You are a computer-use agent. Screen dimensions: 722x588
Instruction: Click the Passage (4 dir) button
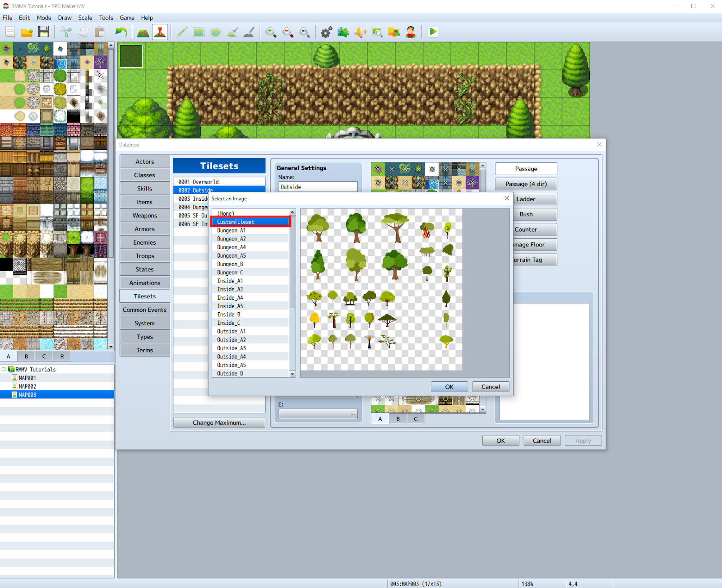tap(526, 184)
